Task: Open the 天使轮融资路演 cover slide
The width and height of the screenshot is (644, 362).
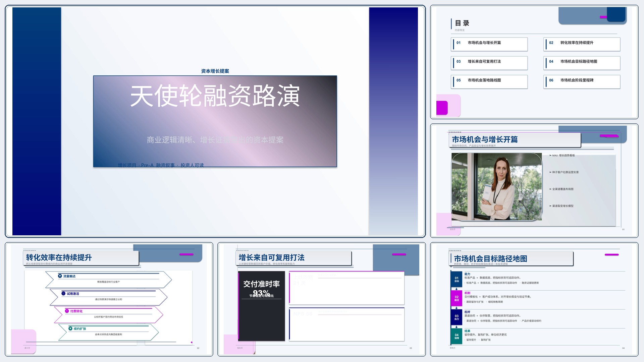Action: pyautogui.click(x=215, y=121)
